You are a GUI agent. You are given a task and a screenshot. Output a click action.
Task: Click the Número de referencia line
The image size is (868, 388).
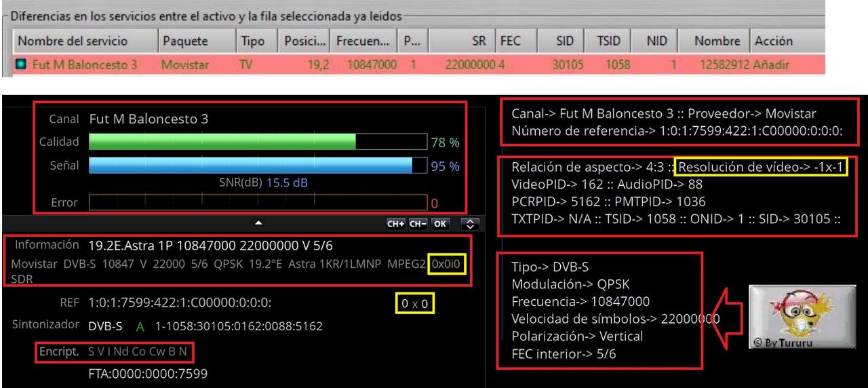pyautogui.click(x=677, y=131)
